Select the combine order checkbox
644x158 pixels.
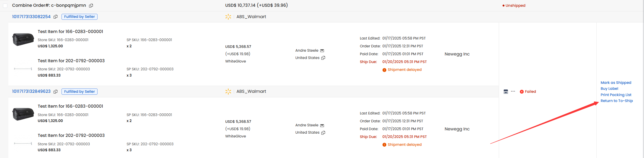(x=5, y=5)
